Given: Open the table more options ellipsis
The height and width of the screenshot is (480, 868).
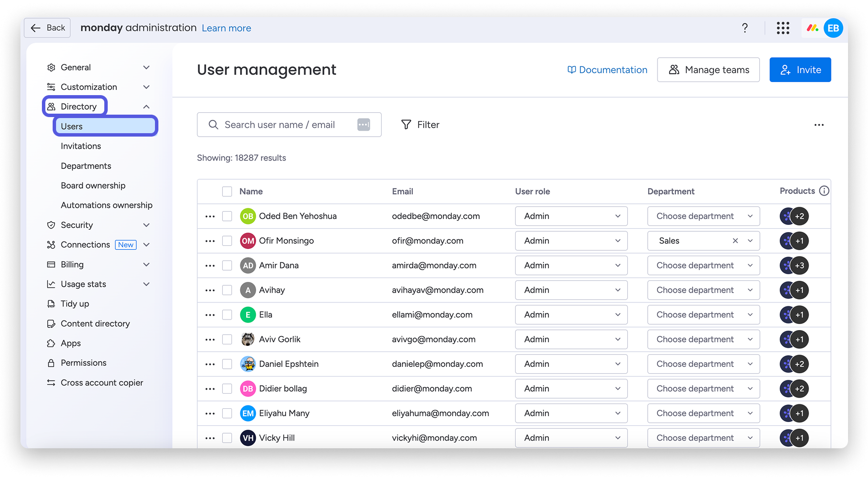Looking at the screenshot, I should tap(819, 125).
